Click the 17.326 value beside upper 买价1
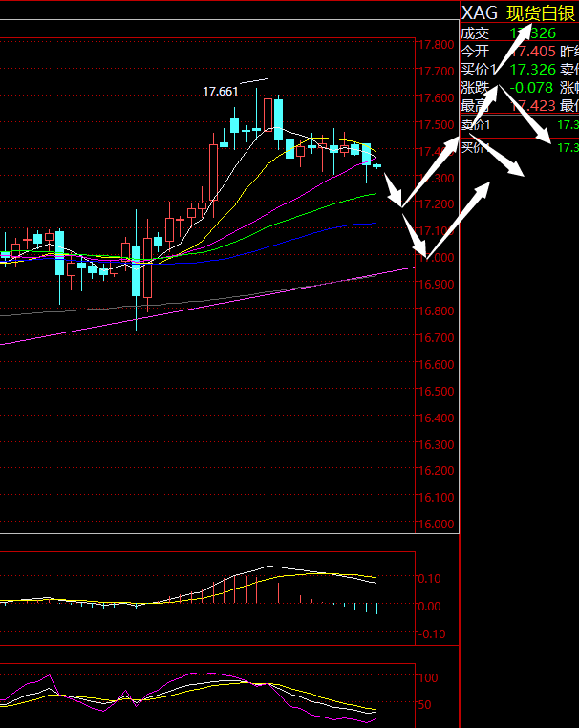 533,70
